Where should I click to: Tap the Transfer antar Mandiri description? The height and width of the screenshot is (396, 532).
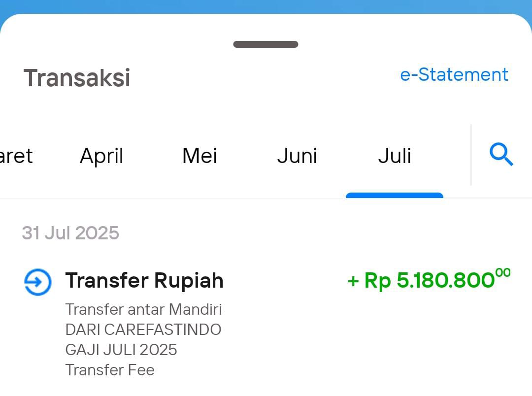[143, 309]
